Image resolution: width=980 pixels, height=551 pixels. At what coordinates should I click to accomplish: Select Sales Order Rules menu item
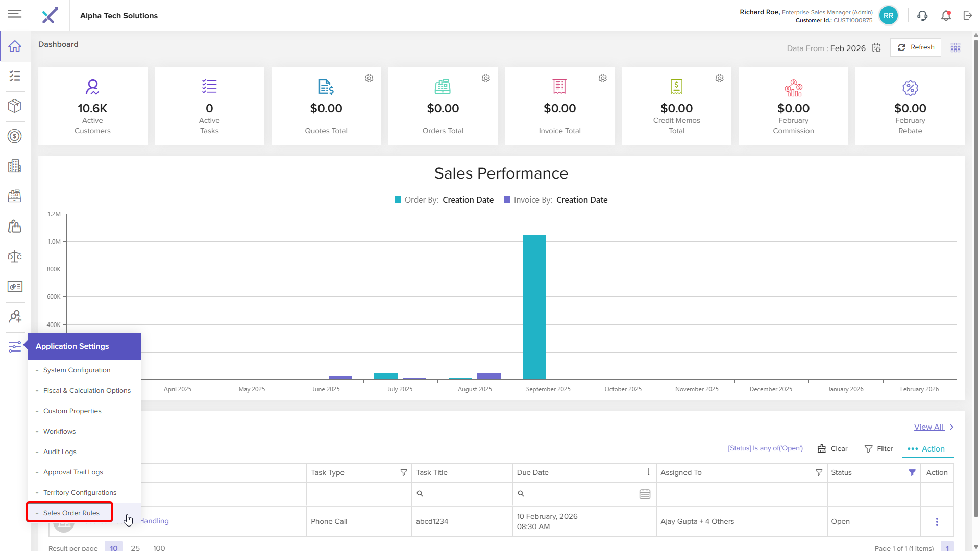click(71, 513)
